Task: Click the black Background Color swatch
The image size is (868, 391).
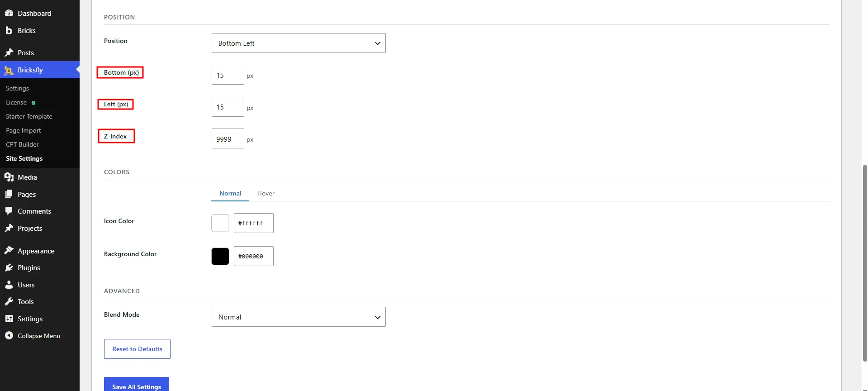Action: click(x=220, y=256)
